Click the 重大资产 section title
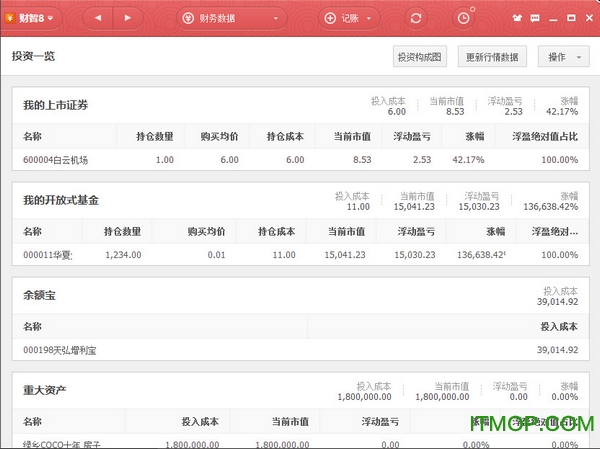600x449 pixels. point(45,390)
